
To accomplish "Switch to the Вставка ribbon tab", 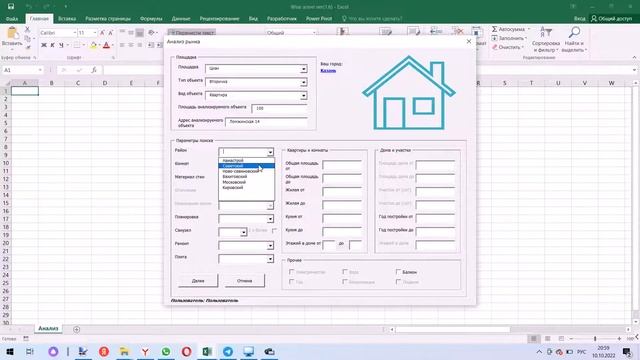I will (x=67, y=19).
